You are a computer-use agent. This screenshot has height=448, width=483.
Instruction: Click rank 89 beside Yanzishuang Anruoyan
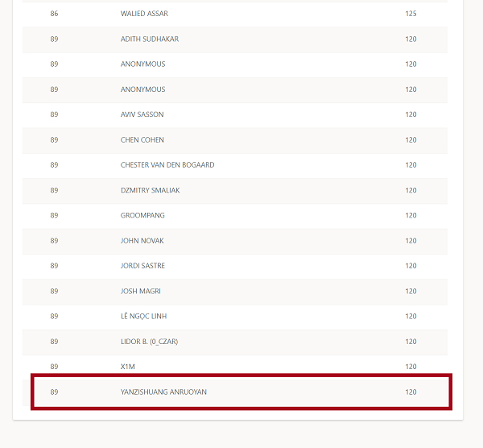(x=54, y=392)
